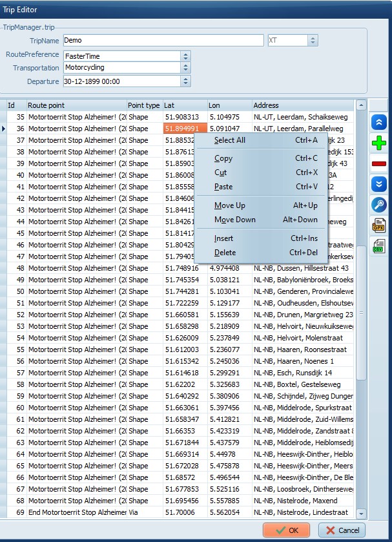Choose Move Down in context menu
Viewport: 392px width, 542px height.
pyautogui.click(x=235, y=220)
